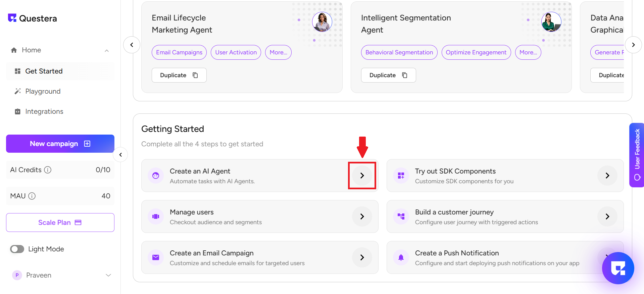Viewport: 644px width, 294px height.
Task: Toggle the Light Mode switch
Action: 17,249
